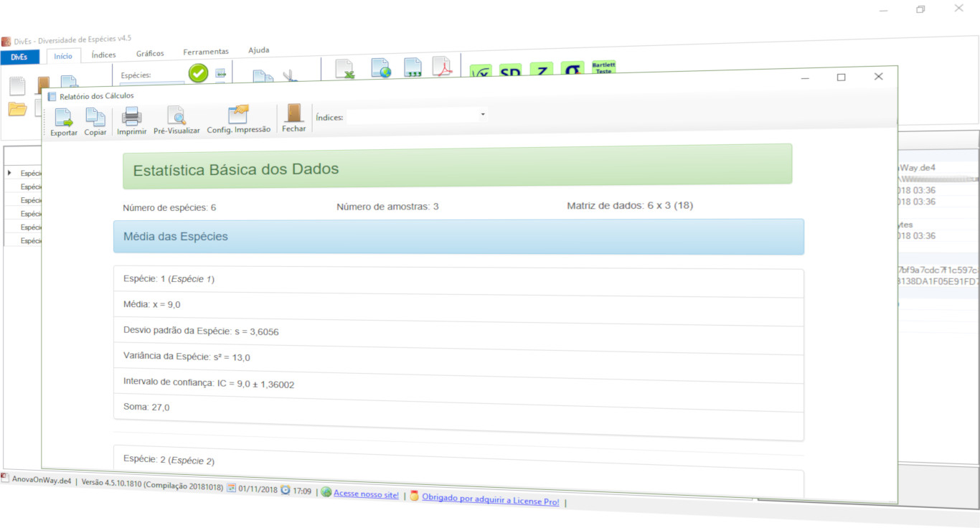The width and height of the screenshot is (980, 528).
Task: Click the scissors cut icon in main ribbon
Action: 290,76
